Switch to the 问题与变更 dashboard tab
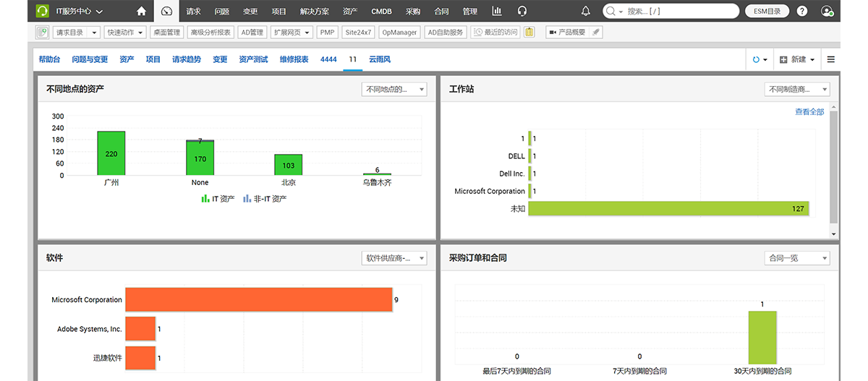 (x=90, y=59)
